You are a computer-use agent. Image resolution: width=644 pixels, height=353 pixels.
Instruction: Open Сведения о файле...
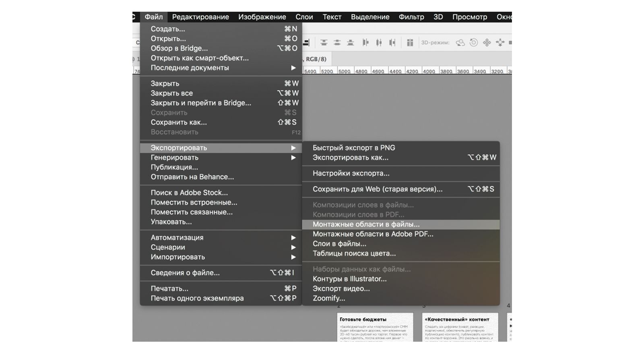tap(221, 273)
